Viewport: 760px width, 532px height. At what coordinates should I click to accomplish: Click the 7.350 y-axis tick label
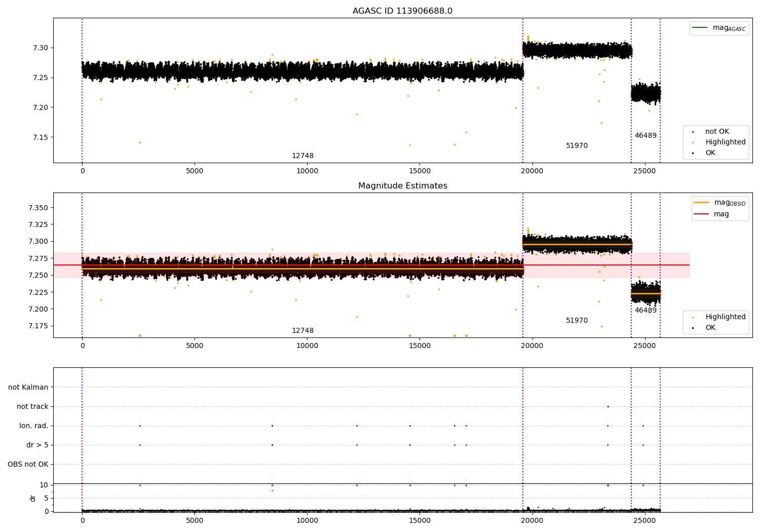pyautogui.click(x=39, y=208)
